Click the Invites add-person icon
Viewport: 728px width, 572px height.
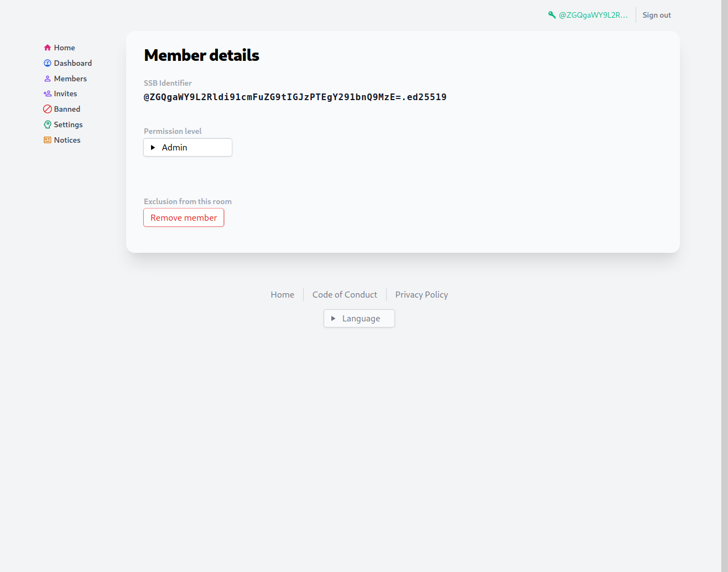(x=47, y=93)
